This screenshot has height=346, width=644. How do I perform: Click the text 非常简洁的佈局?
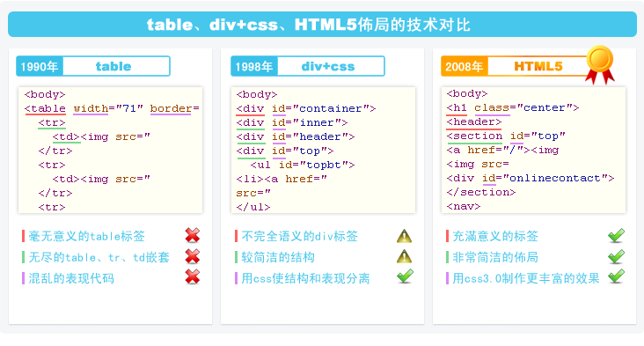point(495,257)
